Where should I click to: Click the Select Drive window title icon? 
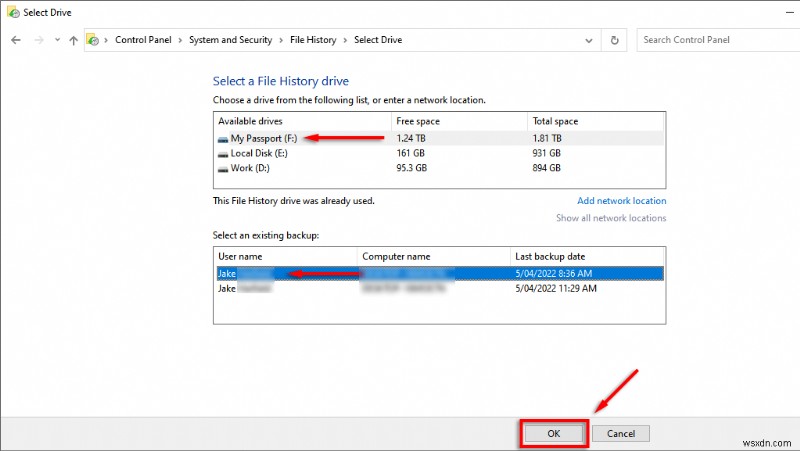[13, 12]
